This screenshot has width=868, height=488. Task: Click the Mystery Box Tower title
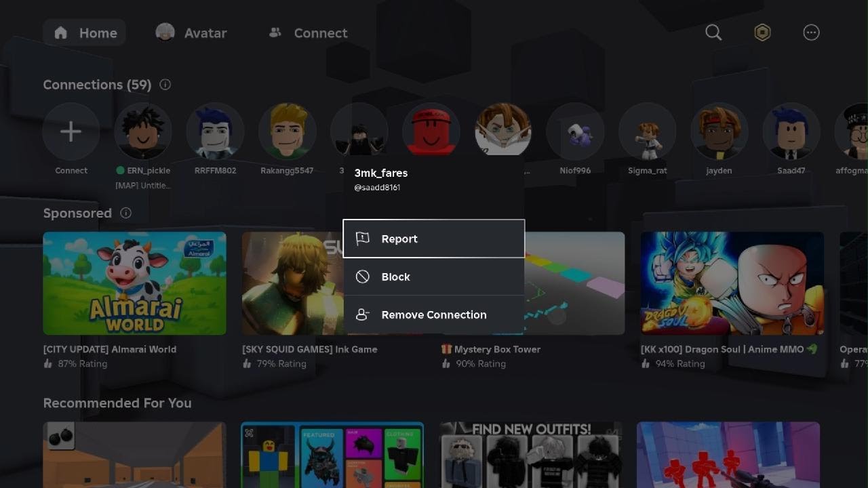pyautogui.click(x=497, y=350)
